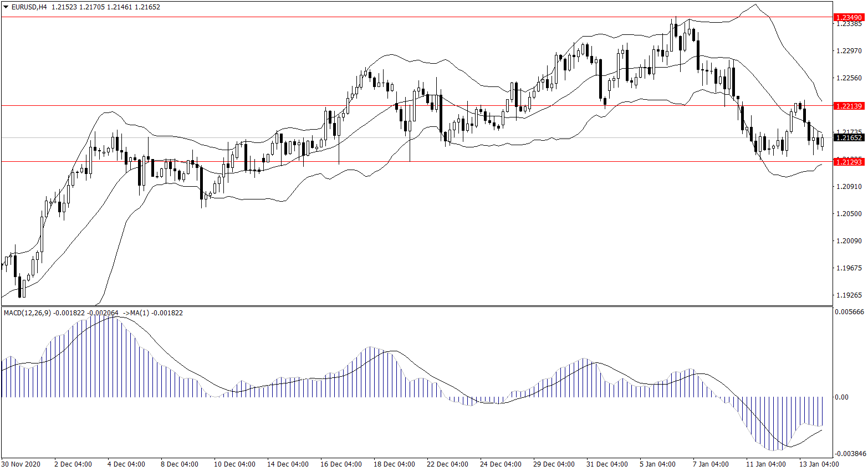Click the 1.20090 price on the scale
Screen dimensions: 868x471
pos(849,241)
